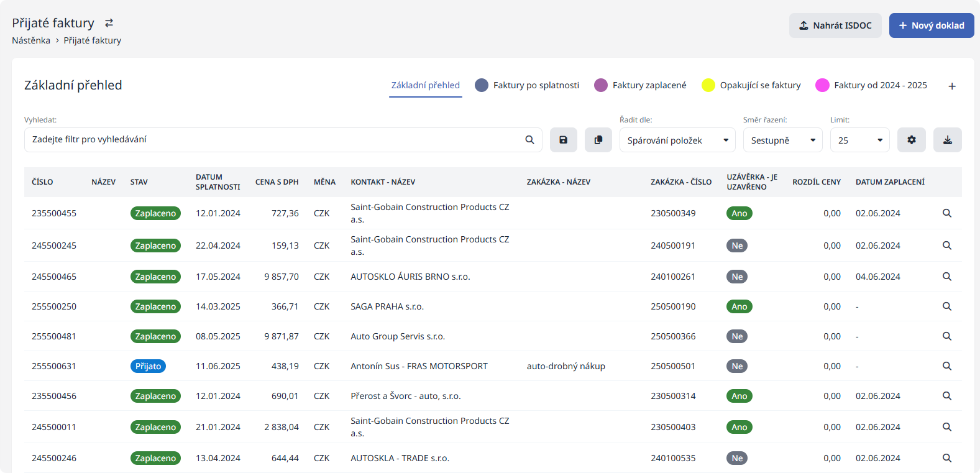Open the Řadit dle sorting dropdown
The width and height of the screenshot is (980, 473).
(x=677, y=140)
